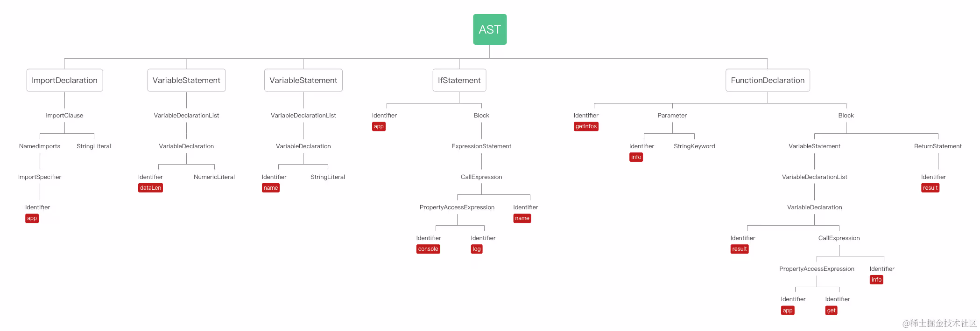Click the red console identifier tag
This screenshot has height=331, width=980.
coord(428,249)
